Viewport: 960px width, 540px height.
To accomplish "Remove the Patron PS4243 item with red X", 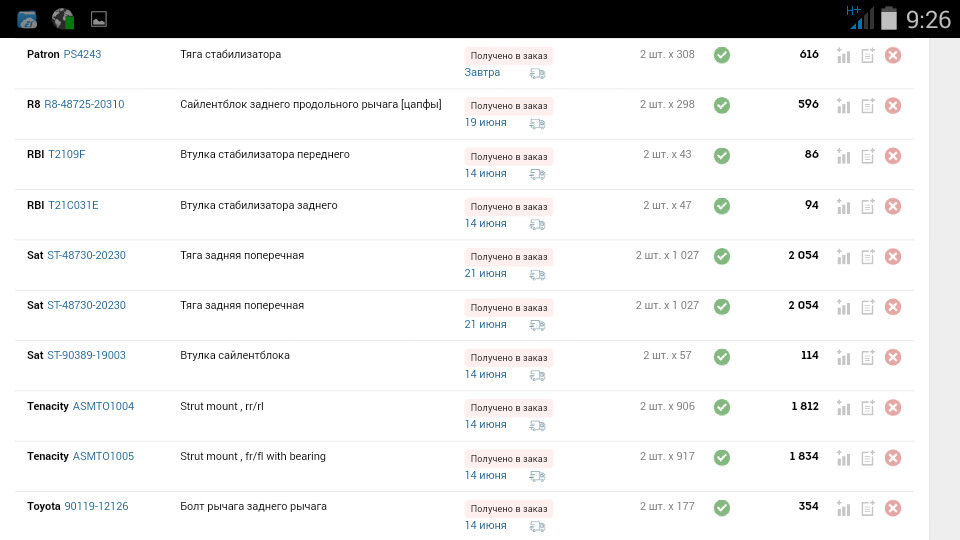I will [x=893, y=55].
